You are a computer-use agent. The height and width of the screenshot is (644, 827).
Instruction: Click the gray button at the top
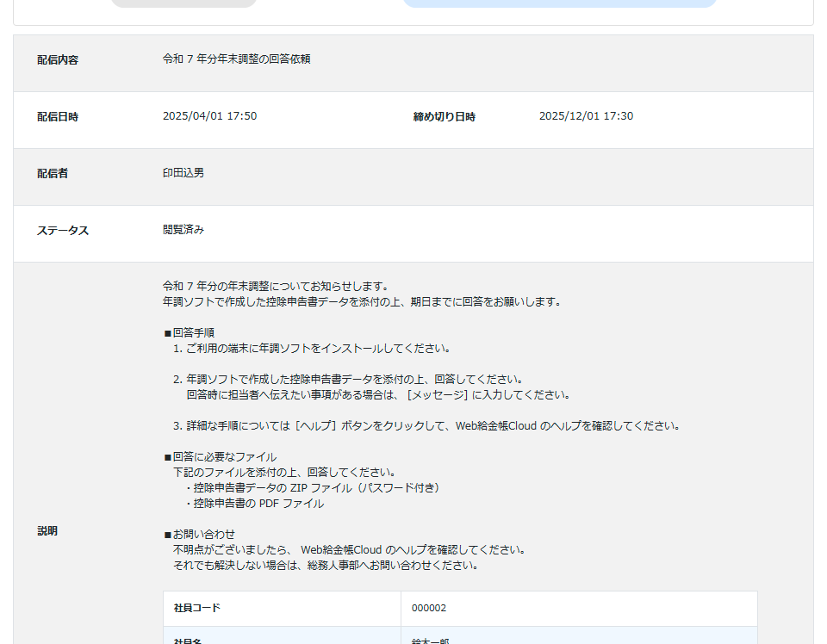point(184,3)
